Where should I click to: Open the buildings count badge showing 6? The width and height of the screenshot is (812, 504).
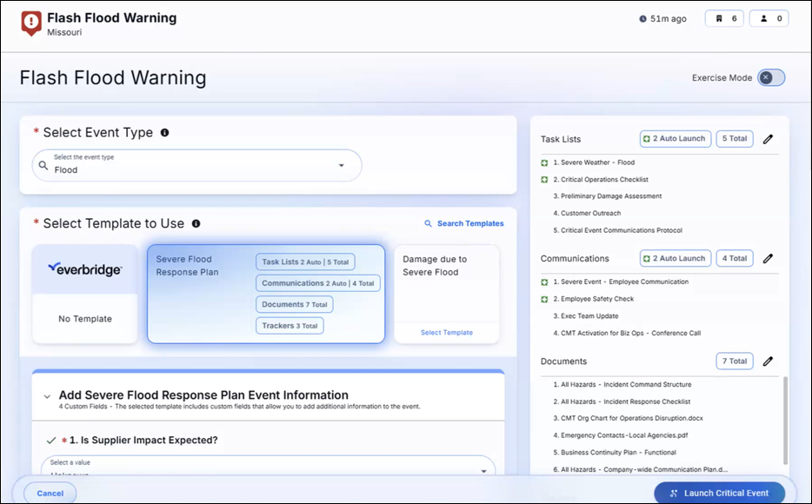pyautogui.click(x=724, y=18)
